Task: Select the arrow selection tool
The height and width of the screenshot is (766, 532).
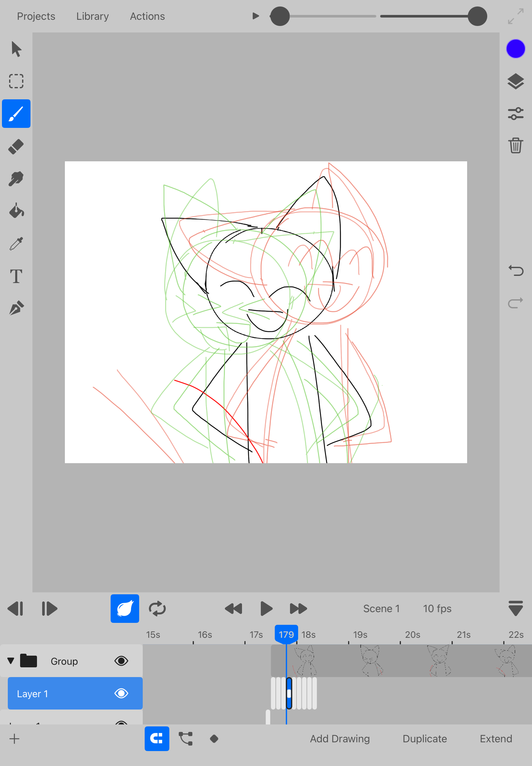Action: [x=16, y=49]
